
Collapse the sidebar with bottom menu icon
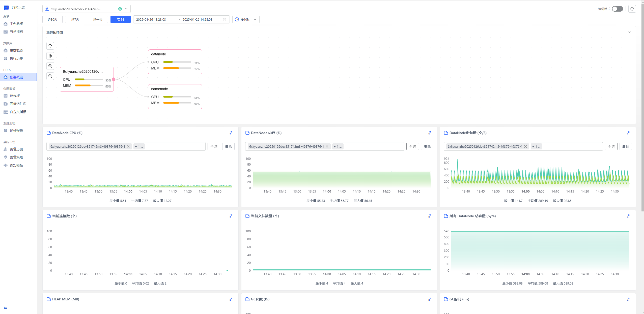click(x=6, y=307)
